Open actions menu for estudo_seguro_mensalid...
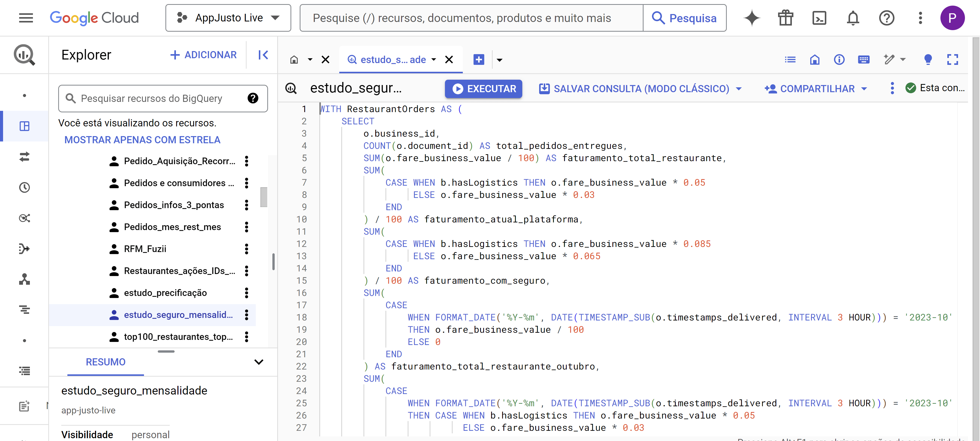 pyautogui.click(x=247, y=315)
